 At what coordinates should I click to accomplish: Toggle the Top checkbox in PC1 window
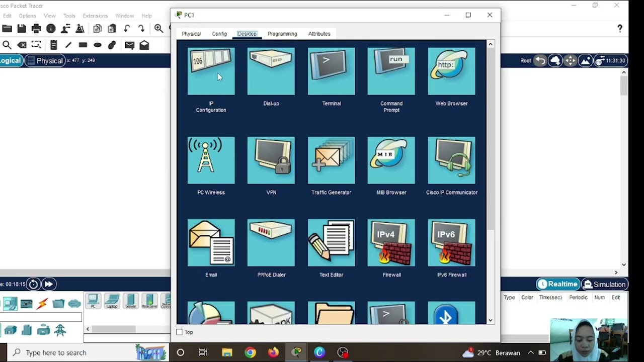pyautogui.click(x=180, y=332)
